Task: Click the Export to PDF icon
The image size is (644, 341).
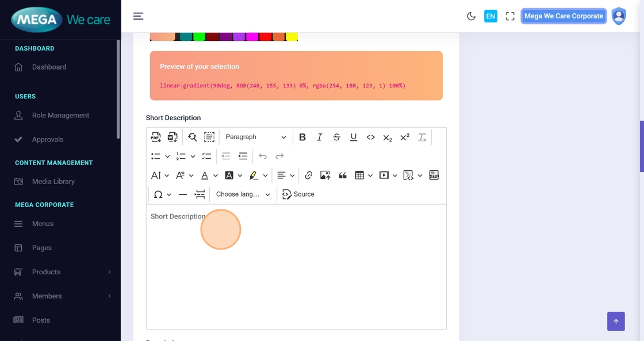Action: 156,137
